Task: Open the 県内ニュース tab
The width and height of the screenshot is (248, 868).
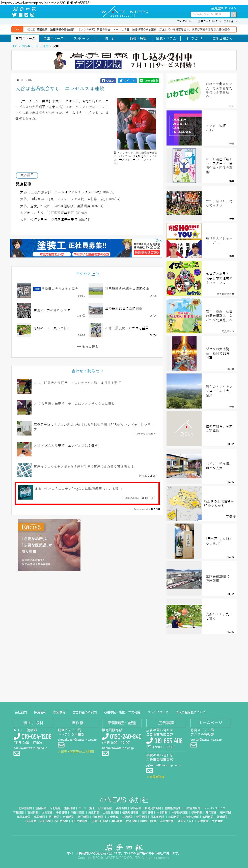Action: point(25,38)
